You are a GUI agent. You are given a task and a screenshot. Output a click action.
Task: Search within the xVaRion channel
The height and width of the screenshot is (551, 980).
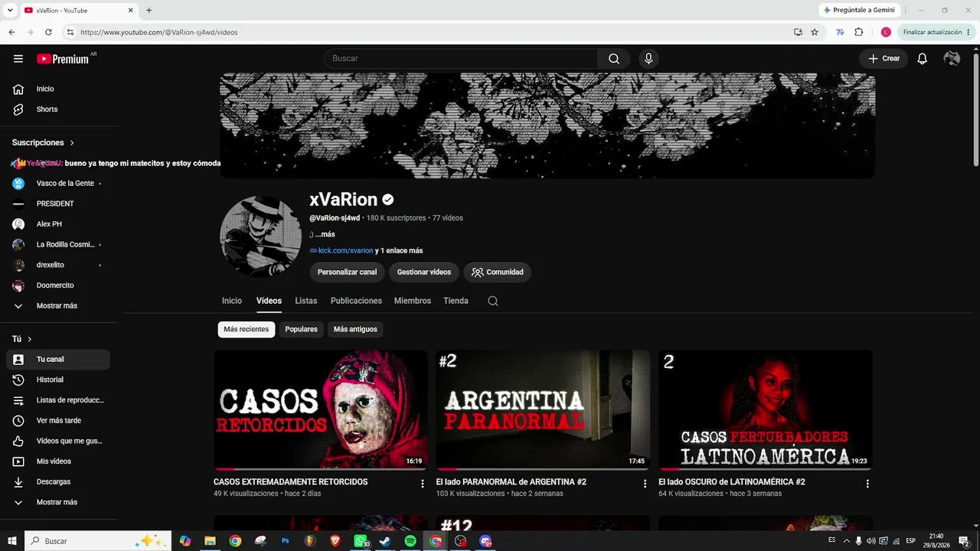click(x=493, y=301)
